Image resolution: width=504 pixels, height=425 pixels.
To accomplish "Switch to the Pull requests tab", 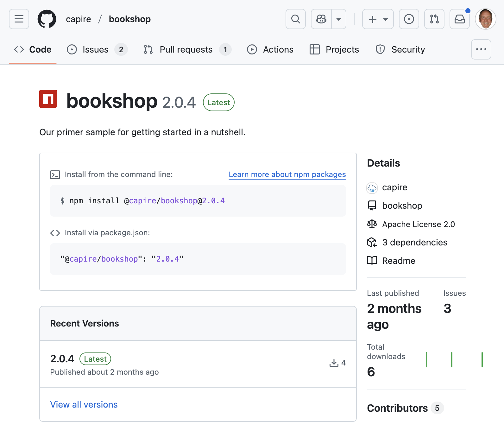I will click(x=187, y=49).
